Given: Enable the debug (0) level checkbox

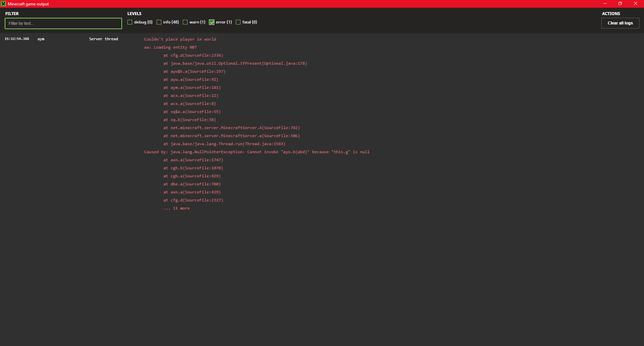Looking at the screenshot, I should tap(130, 22).
